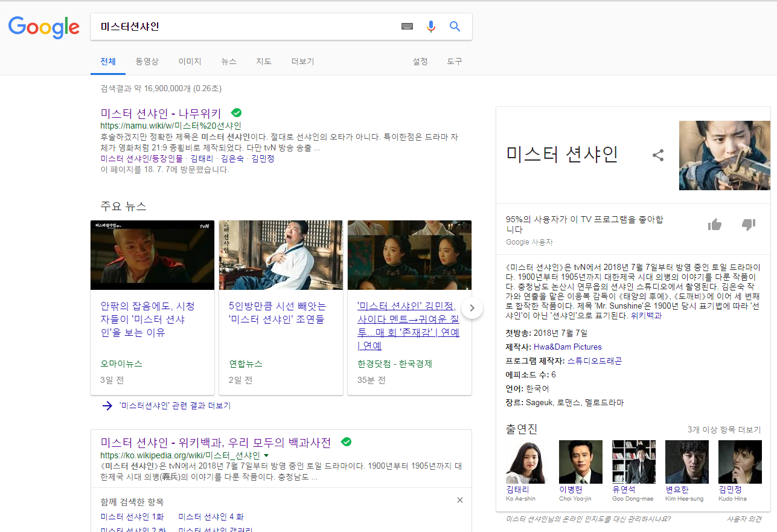Share the 미스터 션샤인 knowledge panel
The image size is (777, 532).
[658, 155]
